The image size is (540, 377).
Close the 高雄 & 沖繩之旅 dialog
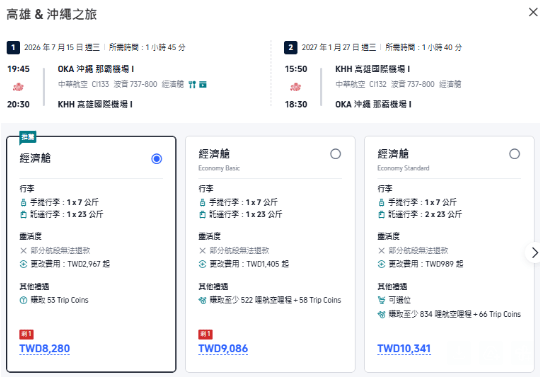[x=533, y=12]
